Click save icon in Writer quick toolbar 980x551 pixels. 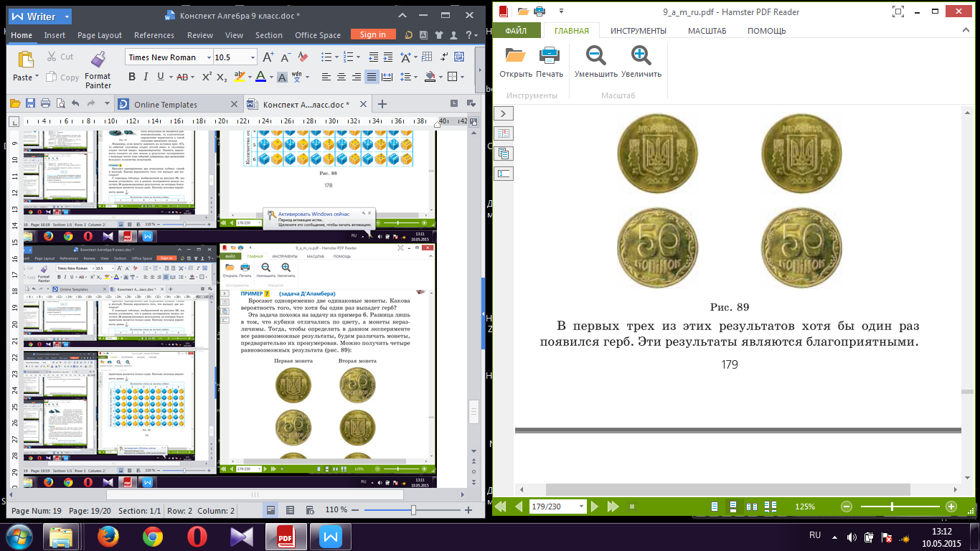tap(30, 104)
